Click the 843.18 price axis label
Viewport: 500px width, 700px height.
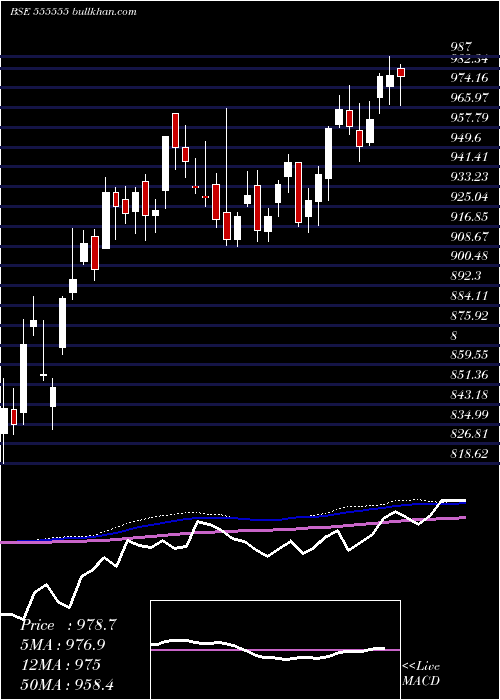[469, 395]
